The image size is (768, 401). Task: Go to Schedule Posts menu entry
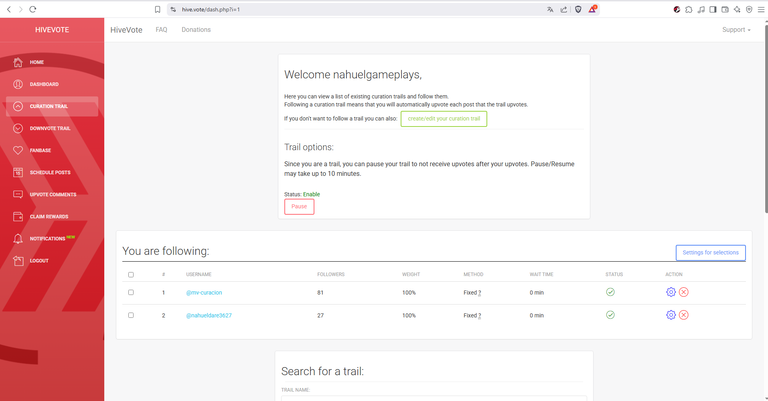click(50, 172)
